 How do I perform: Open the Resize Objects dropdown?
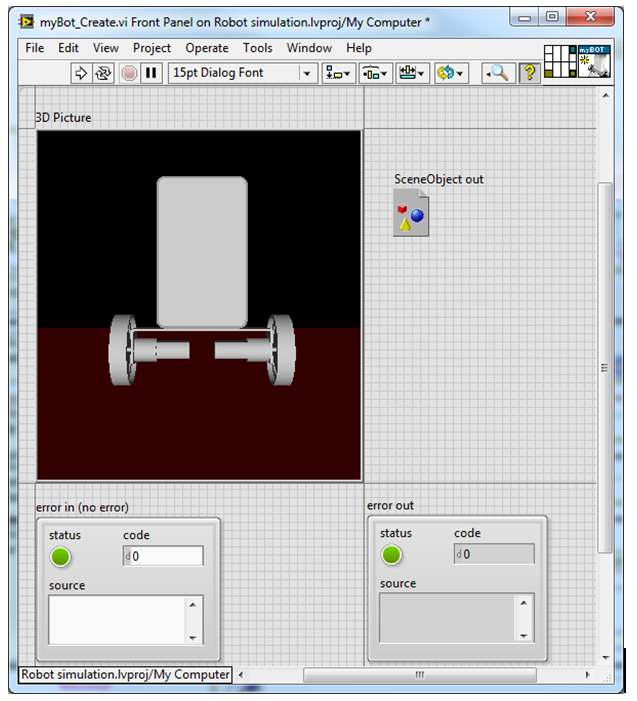[413, 73]
